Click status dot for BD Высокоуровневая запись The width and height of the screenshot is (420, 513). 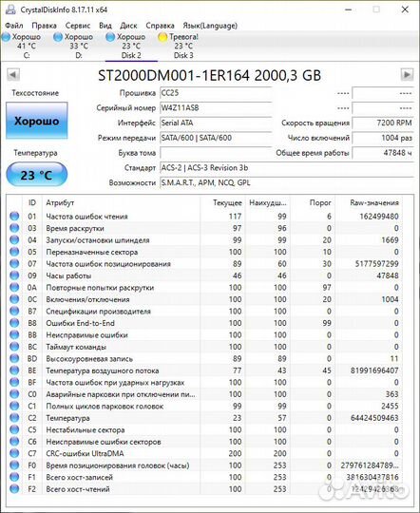point(14,358)
